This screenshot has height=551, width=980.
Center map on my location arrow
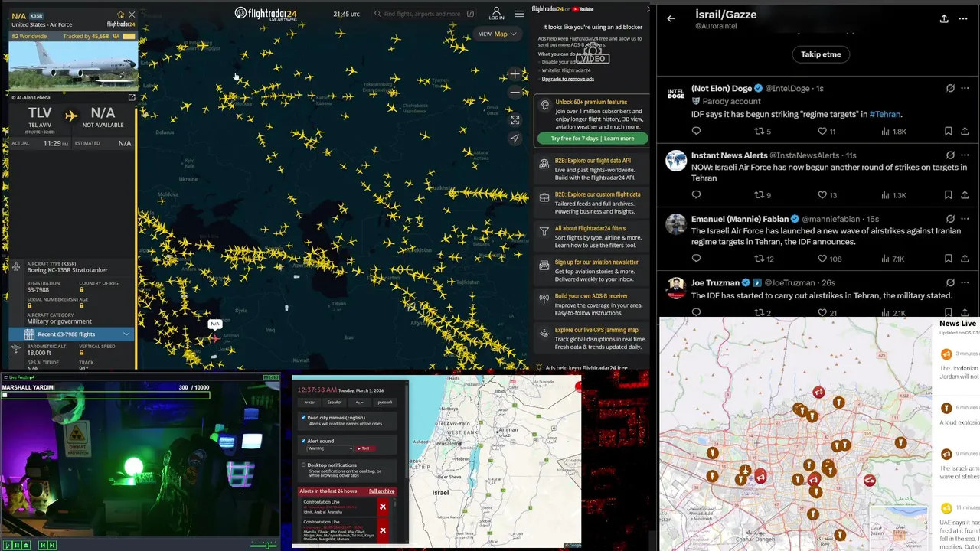tap(515, 139)
